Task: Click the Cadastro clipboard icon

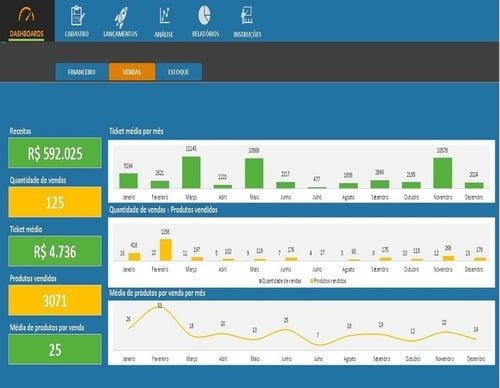Action: (77, 15)
